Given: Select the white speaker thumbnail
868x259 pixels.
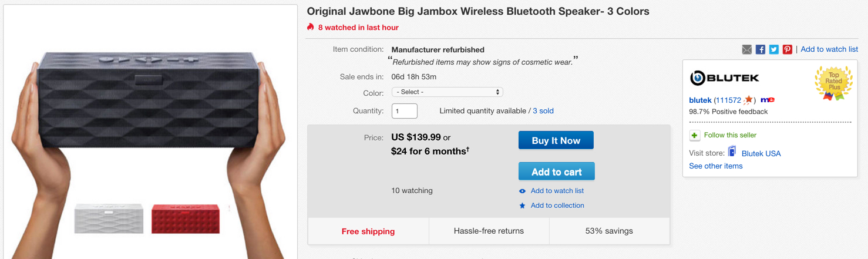Looking at the screenshot, I should tap(109, 218).
